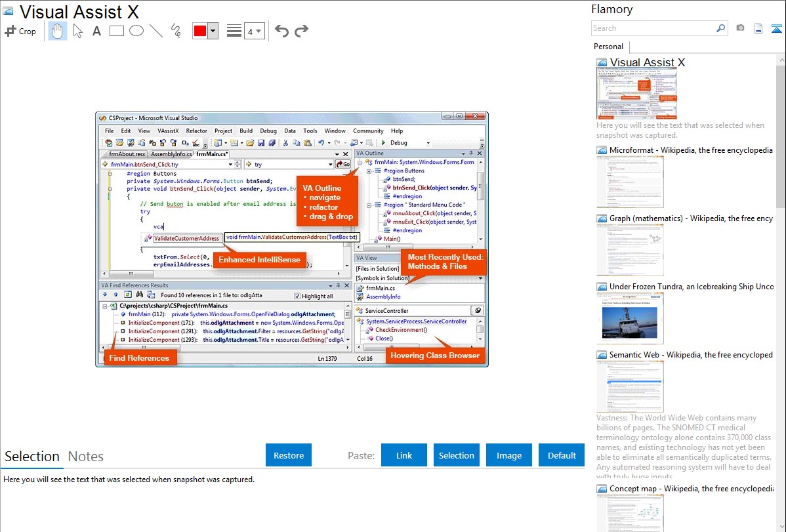Click the floppy disk Save icon in snapshot toolbar
The width and height of the screenshot is (786, 532).
pos(261,143)
